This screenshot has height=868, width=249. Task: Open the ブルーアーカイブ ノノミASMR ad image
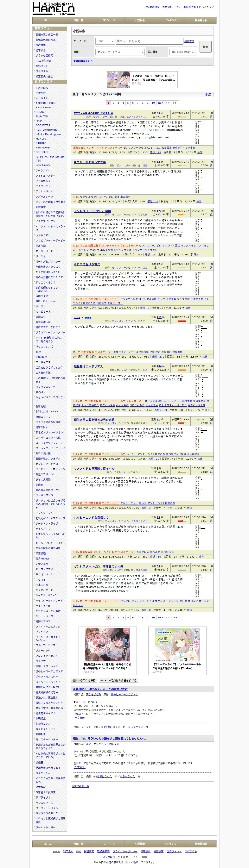tap(177, 644)
